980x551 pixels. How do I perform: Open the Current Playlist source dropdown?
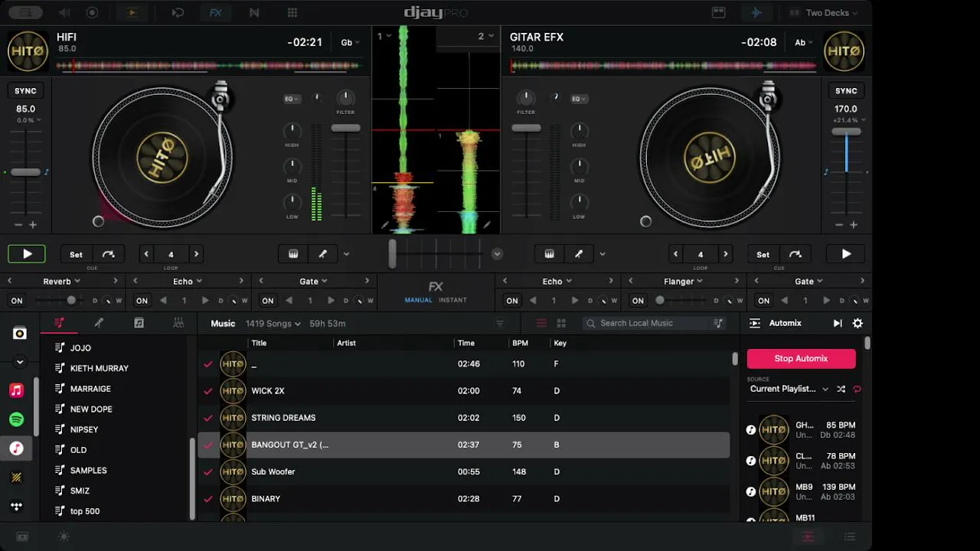pos(789,389)
